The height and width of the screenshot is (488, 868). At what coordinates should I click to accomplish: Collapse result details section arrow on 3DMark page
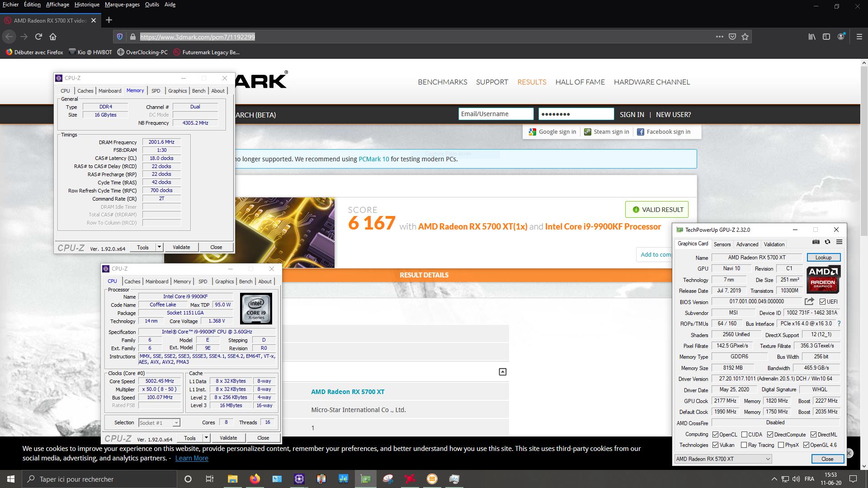point(502,372)
